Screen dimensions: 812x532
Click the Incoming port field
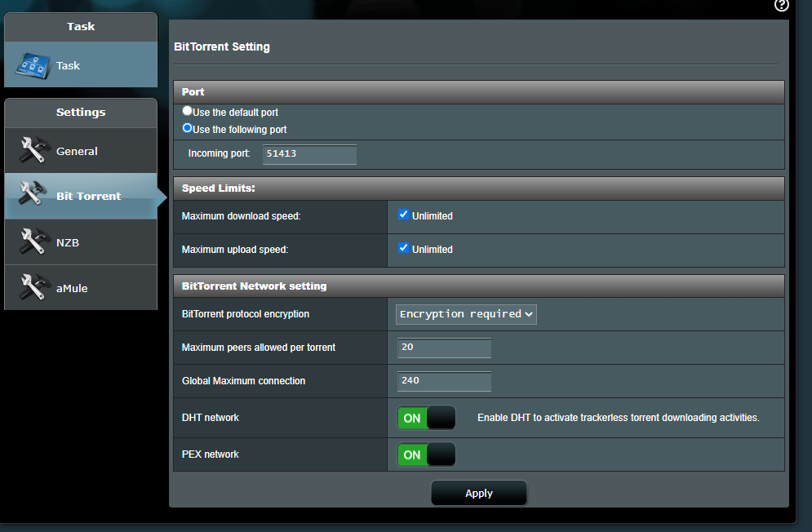[309, 154]
